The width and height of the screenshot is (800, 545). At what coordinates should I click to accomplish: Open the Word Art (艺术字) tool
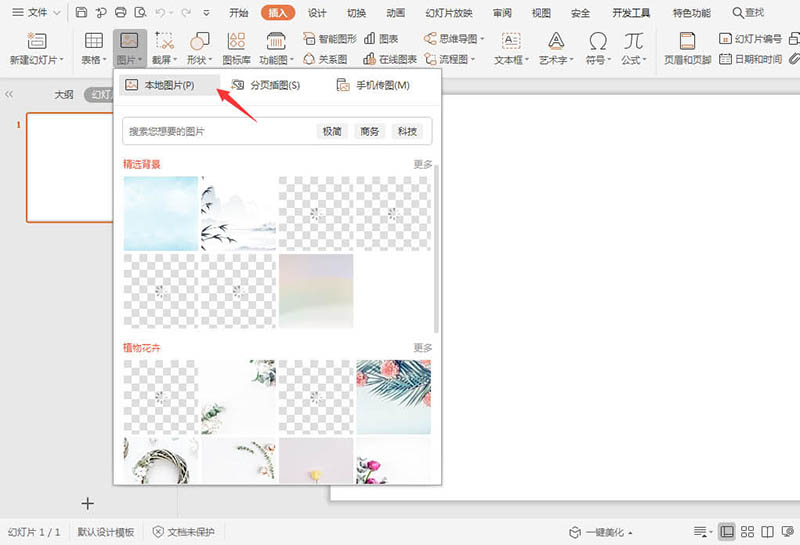[x=556, y=48]
